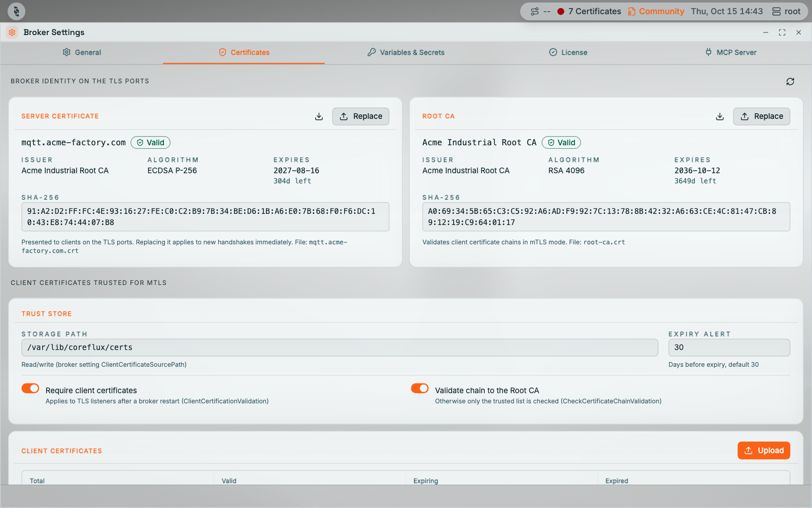
Task: Open the Community license badge
Action: 656,11
